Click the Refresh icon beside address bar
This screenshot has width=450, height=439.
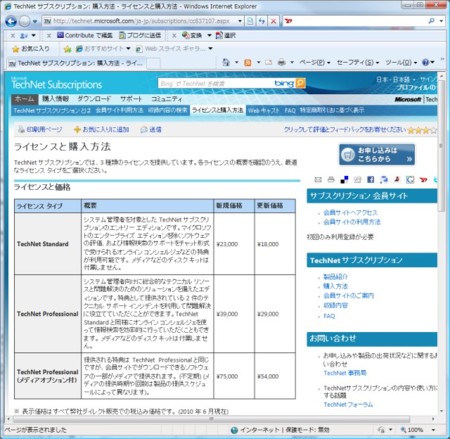(262, 21)
